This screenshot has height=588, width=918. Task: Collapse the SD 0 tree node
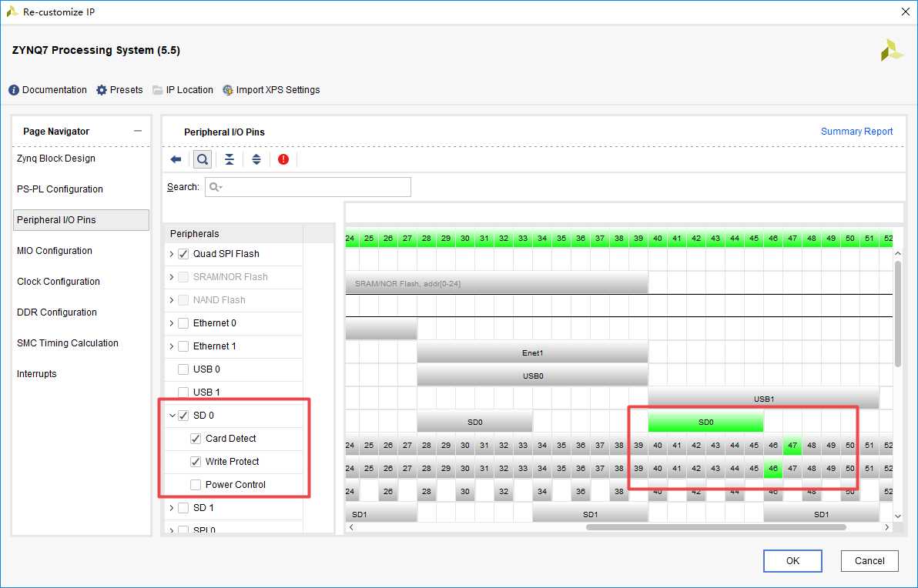(x=173, y=416)
